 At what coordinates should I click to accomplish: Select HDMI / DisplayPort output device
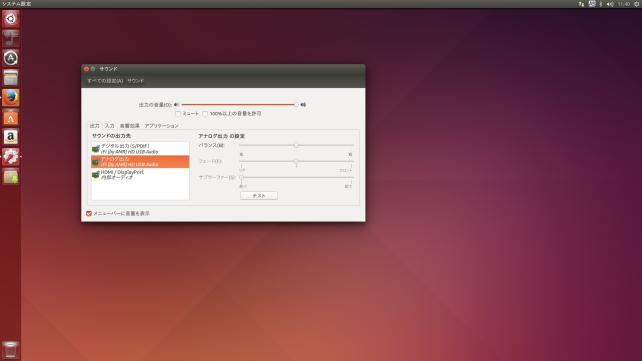coord(140,175)
